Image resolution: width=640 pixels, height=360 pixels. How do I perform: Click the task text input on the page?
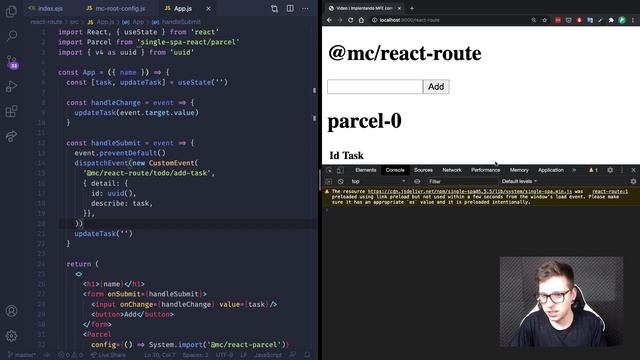click(375, 87)
